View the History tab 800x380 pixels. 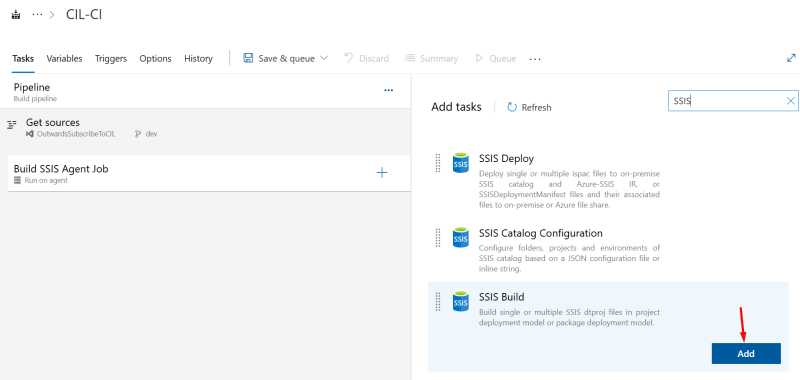pyautogui.click(x=198, y=59)
